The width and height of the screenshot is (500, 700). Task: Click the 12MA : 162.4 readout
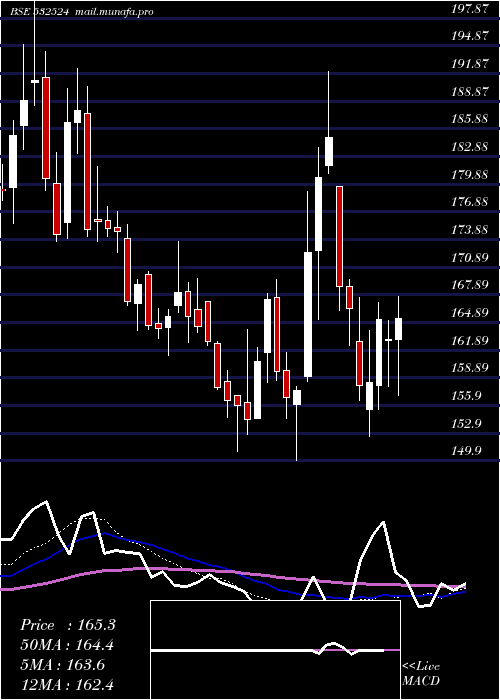coord(67,685)
